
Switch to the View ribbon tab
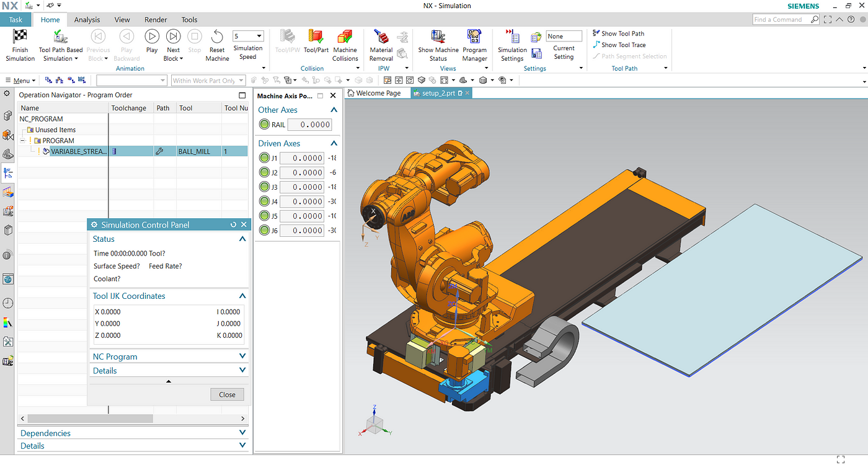pos(122,20)
